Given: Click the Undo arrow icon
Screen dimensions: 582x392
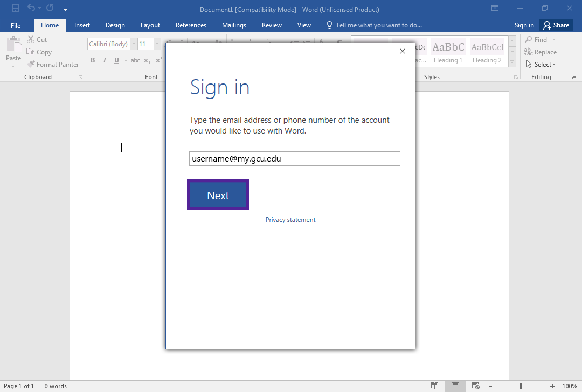Looking at the screenshot, I should tap(31, 8).
